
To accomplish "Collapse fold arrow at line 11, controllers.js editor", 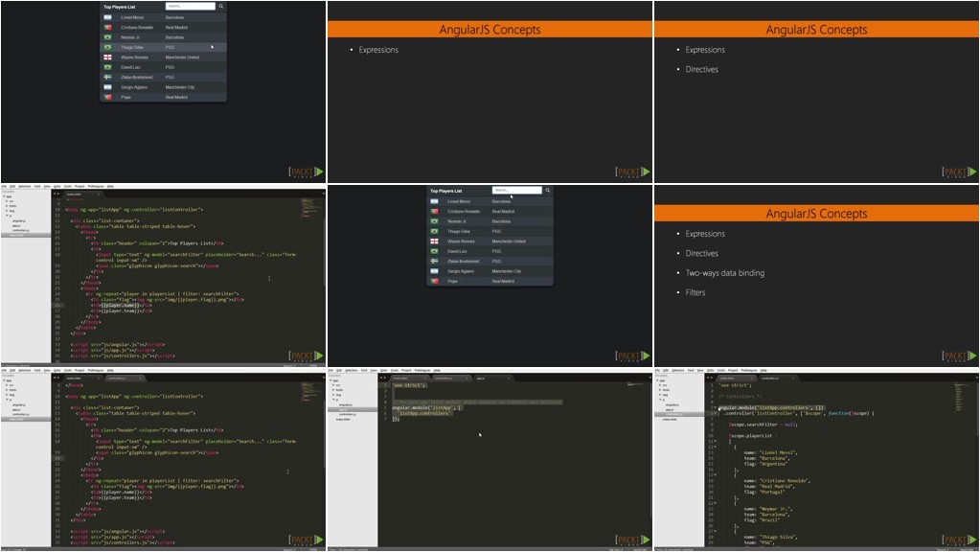I will tap(715, 442).
